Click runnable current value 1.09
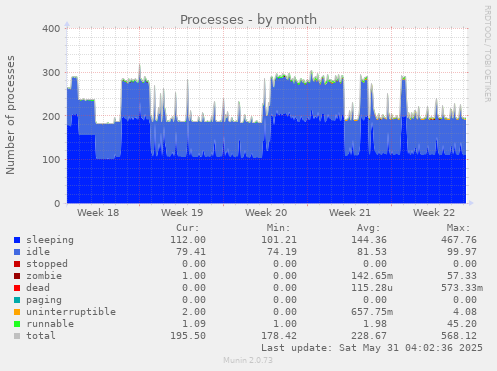Viewport: 497px width, 371px height. pyautogui.click(x=194, y=324)
